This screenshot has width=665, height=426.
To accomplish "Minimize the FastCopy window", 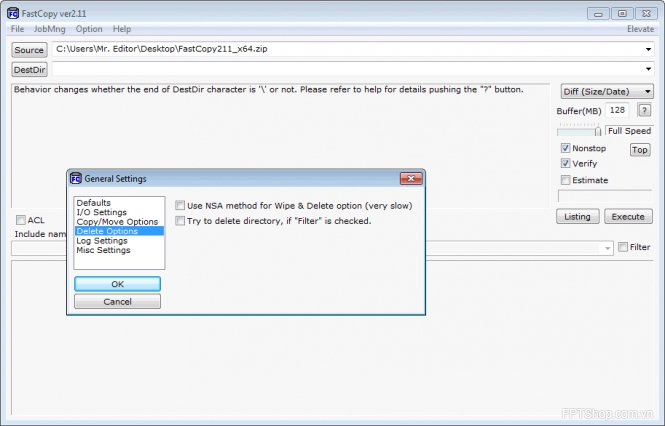I will tap(598, 14).
